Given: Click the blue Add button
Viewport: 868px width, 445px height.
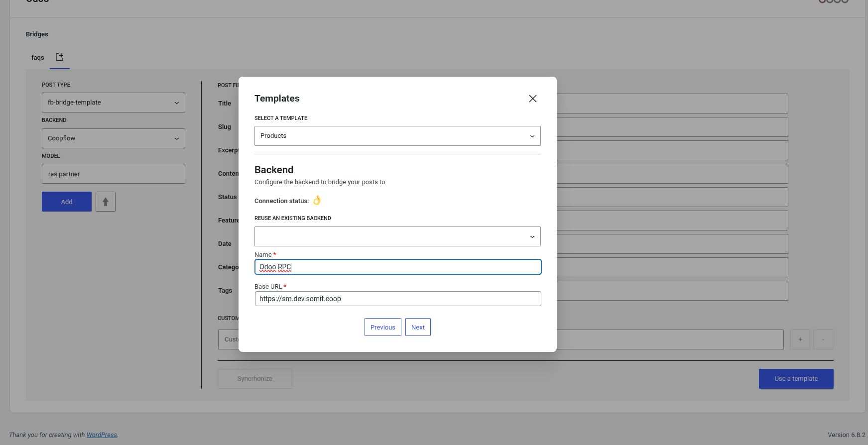Looking at the screenshot, I should 67,202.
